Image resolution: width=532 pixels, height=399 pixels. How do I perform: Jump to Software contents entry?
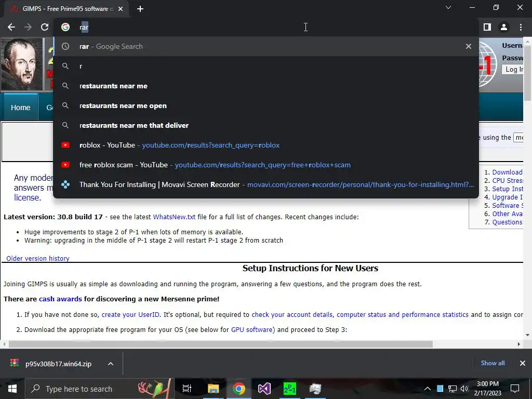tap(507, 206)
